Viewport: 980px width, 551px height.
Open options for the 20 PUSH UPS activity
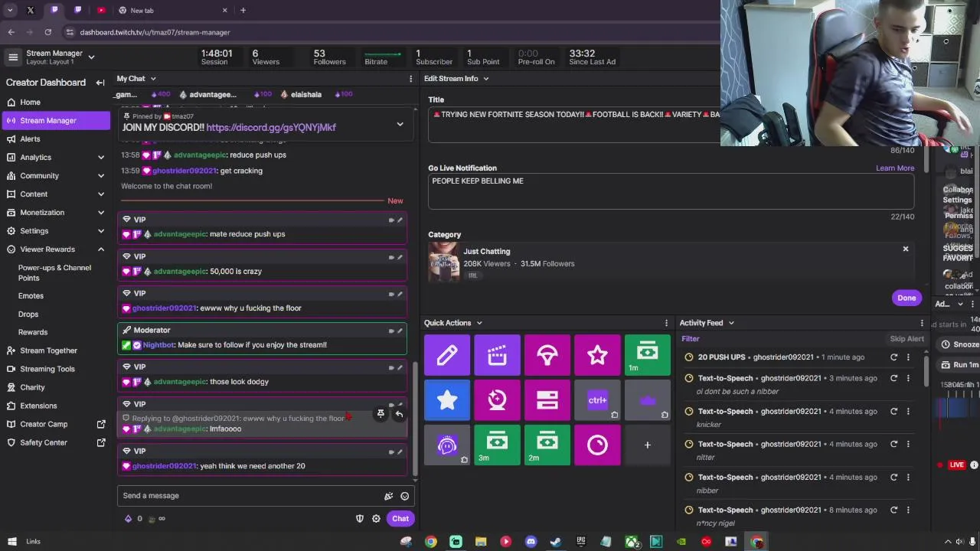coord(908,357)
